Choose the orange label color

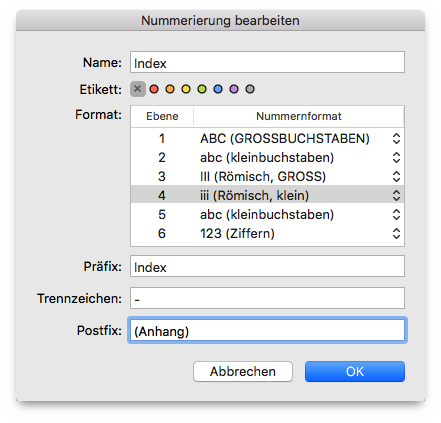[170, 89]
